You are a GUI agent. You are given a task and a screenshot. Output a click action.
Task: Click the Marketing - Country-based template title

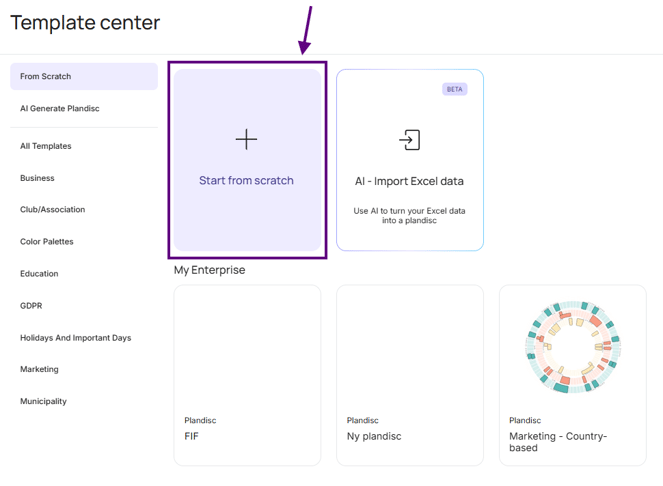(558, 442)
